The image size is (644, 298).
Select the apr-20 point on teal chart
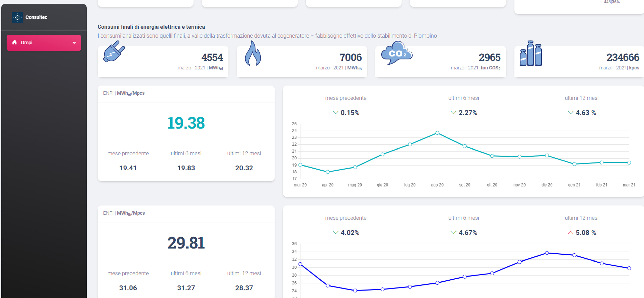[328, 172]
